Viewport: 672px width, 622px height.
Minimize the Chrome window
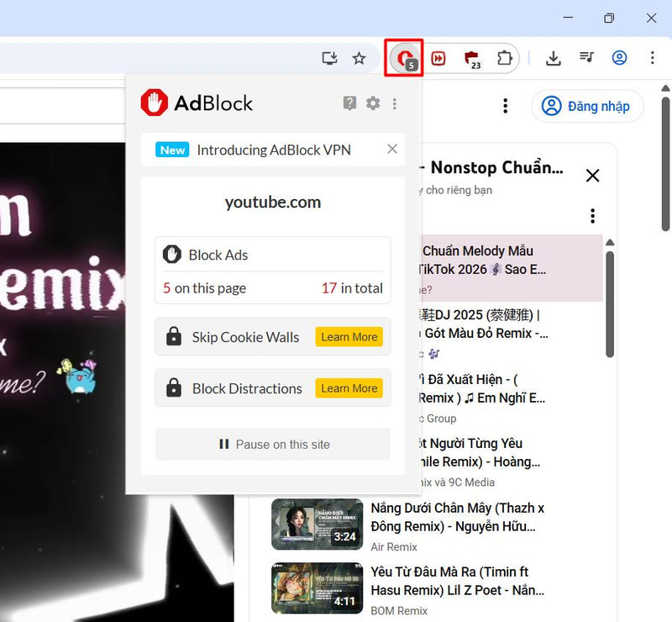(x=568, y=18)
